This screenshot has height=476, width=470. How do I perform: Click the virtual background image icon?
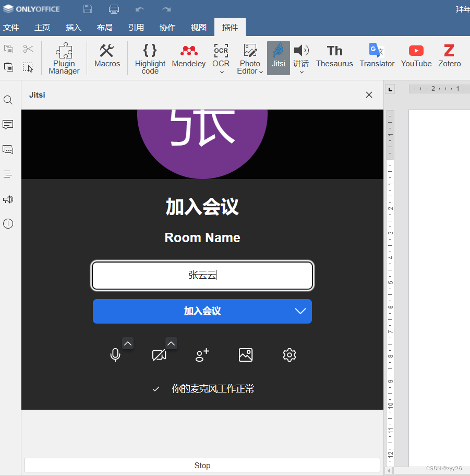(246, 355)
